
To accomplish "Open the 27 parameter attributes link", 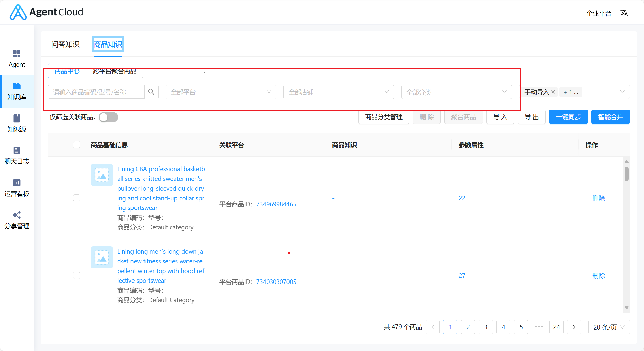I will coord(462,276).
